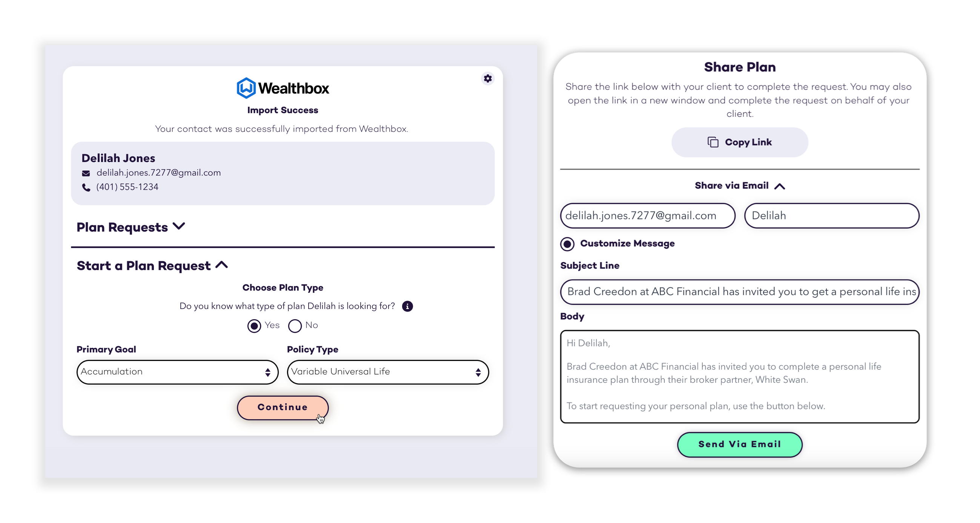The image size is (980, 523).
Task: Open the Policy Type dropdown
Action: 386,371
